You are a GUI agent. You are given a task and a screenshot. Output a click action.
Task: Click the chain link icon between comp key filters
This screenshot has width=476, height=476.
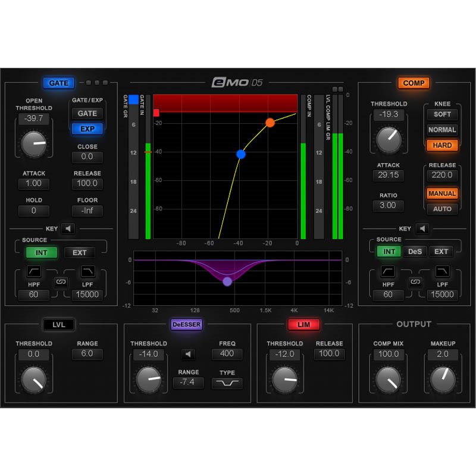415,282
